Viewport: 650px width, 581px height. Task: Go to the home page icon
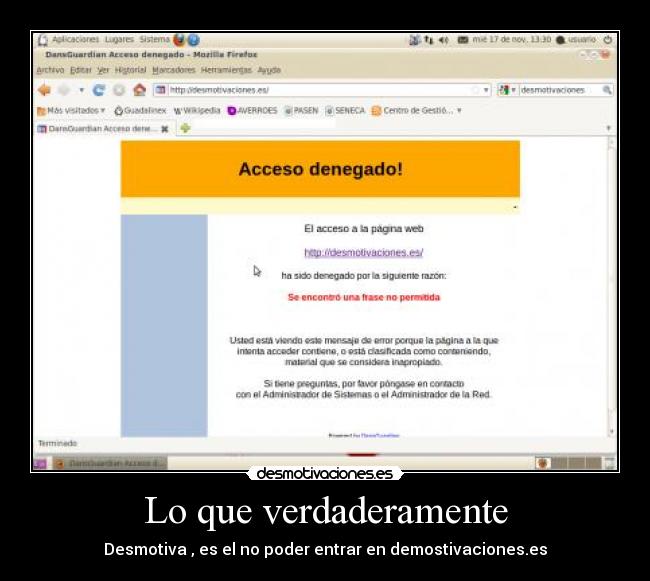(140, 90)
